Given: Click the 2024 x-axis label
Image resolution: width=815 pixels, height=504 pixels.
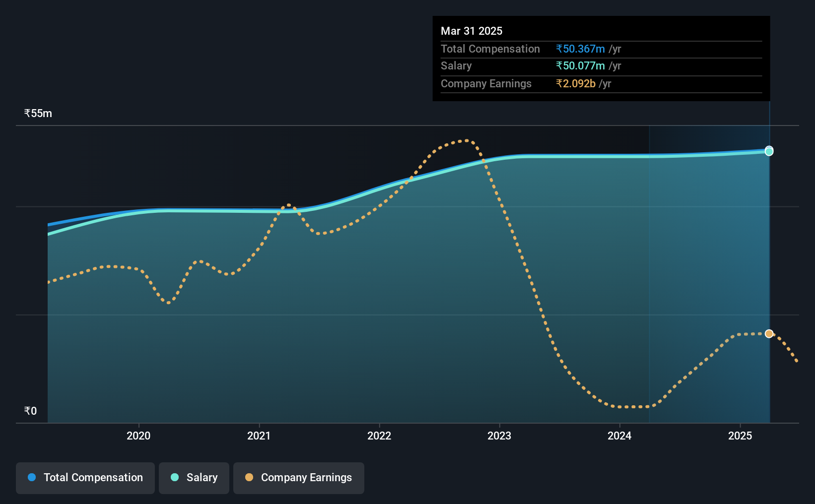Looking at the screenshot, I should pos(619,436).
